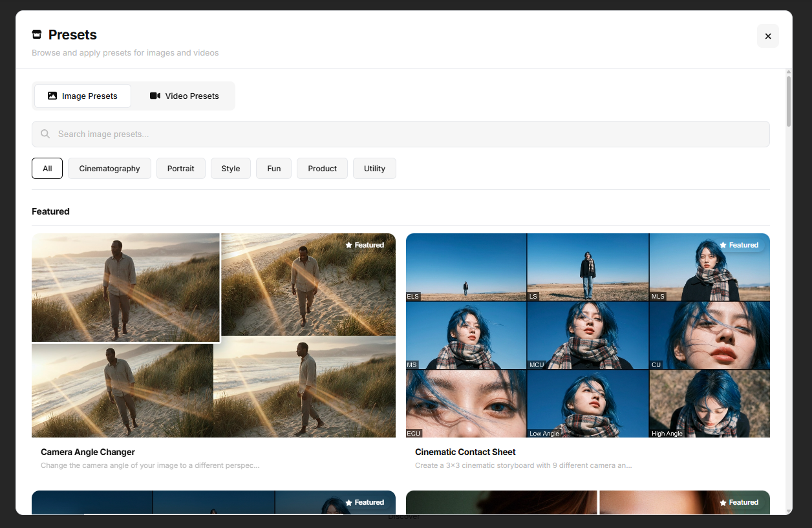Screen dimensions: 812x528
Task: Select the Fun filter
Action: (x=273, y=168)
